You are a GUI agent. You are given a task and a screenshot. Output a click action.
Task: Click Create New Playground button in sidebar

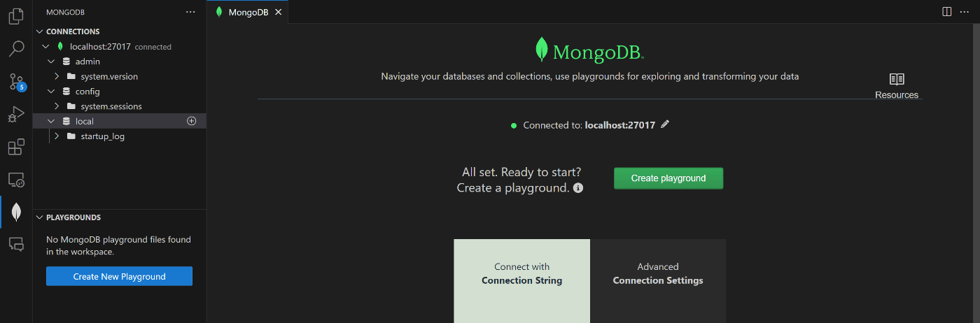coord(119,276)
